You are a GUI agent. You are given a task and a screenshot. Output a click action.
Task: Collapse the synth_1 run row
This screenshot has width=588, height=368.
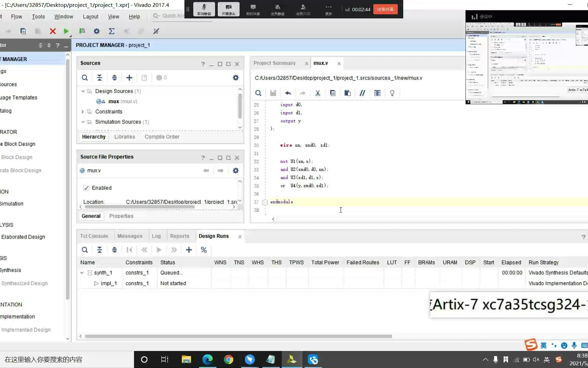[82, 273]
